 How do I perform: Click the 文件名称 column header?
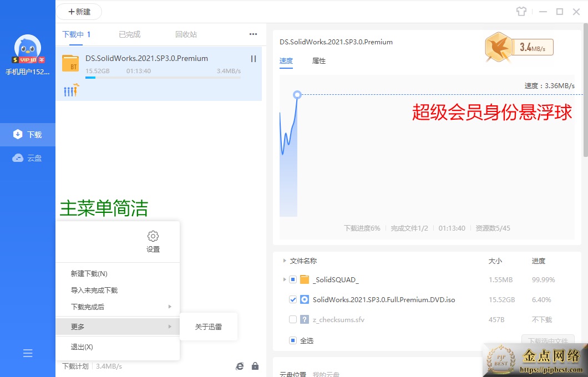(x=303, y=261)
